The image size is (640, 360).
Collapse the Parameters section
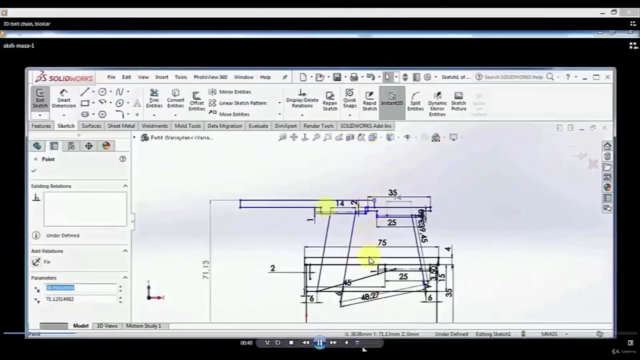[125, 278]
